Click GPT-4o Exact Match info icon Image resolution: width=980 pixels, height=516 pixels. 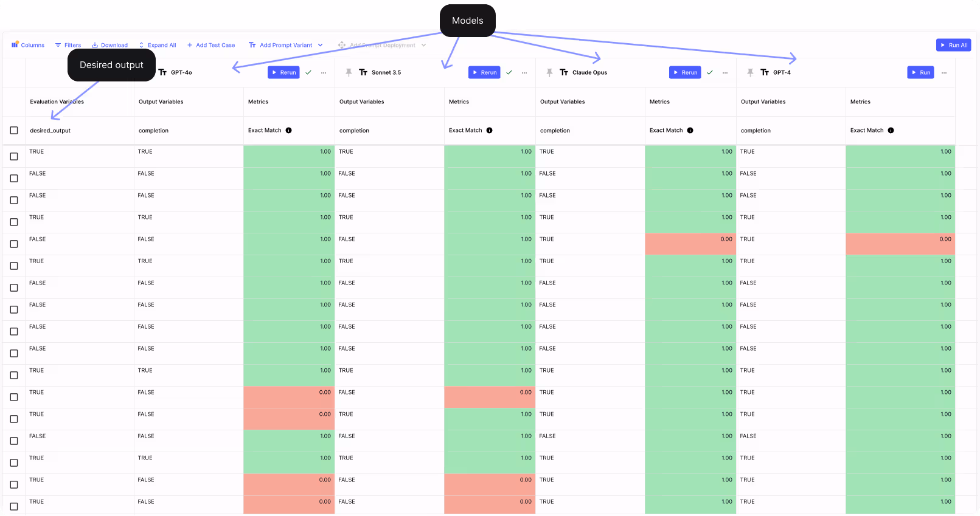click(289, 130)
